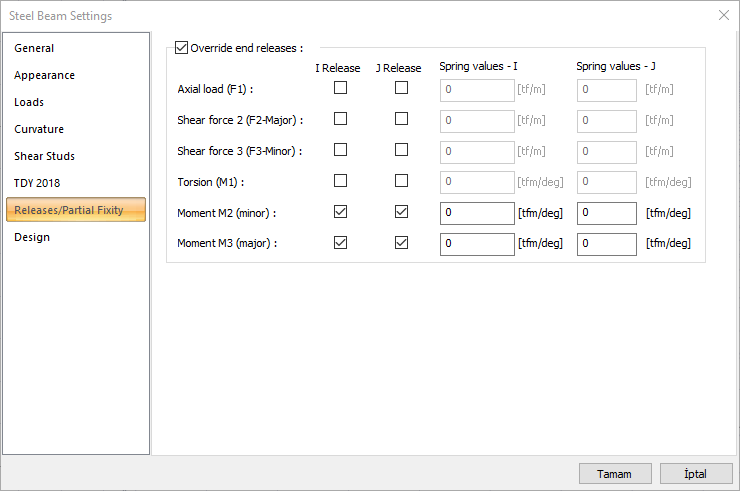This screenshot has height=491, width=740.
Task: Go to the Loads tab
Action: coord(29,102)
